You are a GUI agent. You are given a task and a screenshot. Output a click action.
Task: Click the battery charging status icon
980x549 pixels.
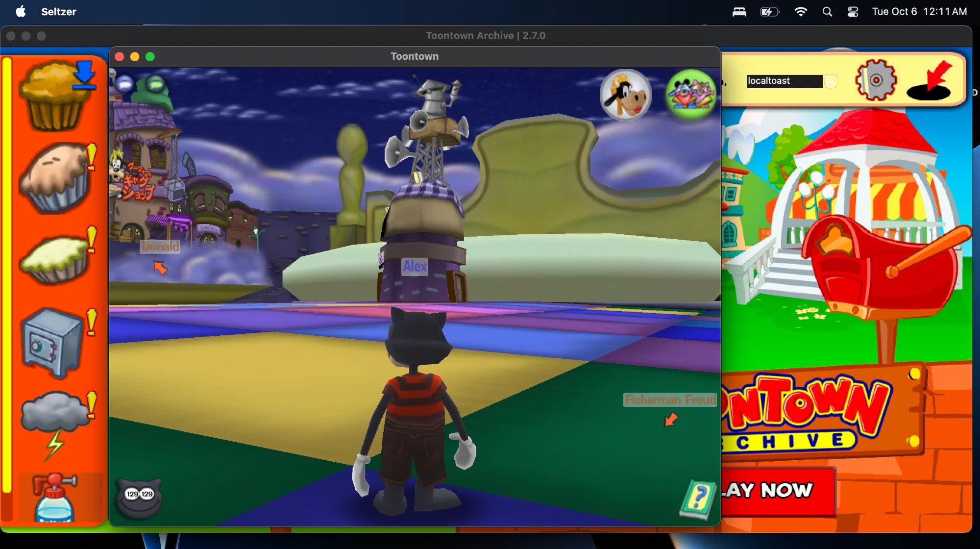coord(769,11)
